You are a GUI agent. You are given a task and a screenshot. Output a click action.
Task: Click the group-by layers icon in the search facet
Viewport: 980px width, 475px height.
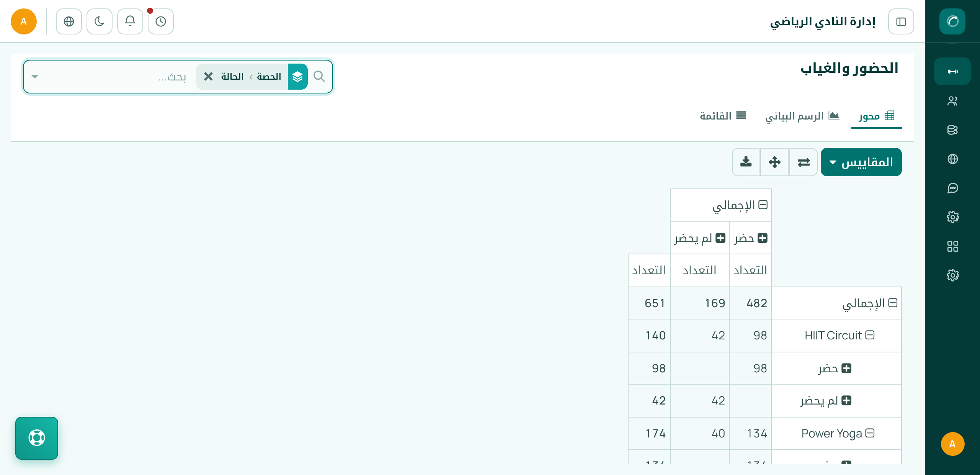tap(297, 77)
